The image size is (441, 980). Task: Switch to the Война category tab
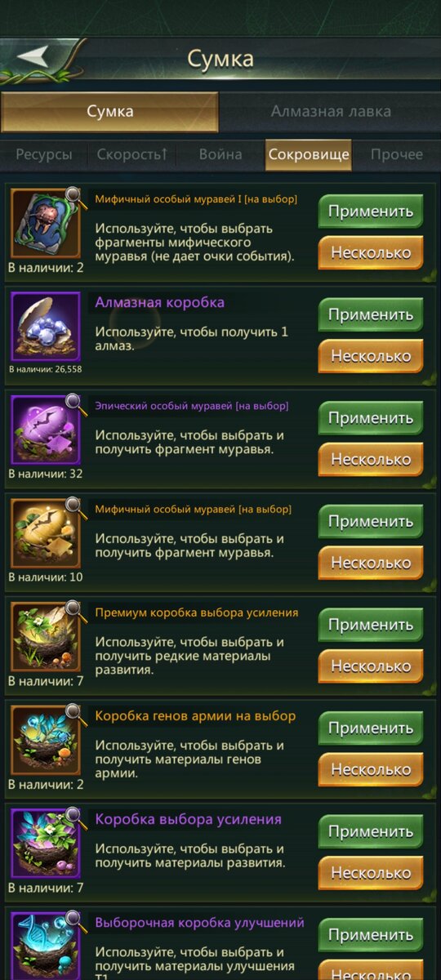point(220,154)
